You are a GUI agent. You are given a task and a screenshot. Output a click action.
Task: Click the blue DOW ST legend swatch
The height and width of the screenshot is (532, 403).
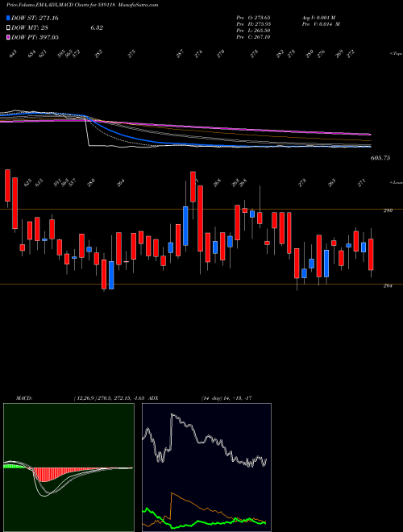point(9,18)
